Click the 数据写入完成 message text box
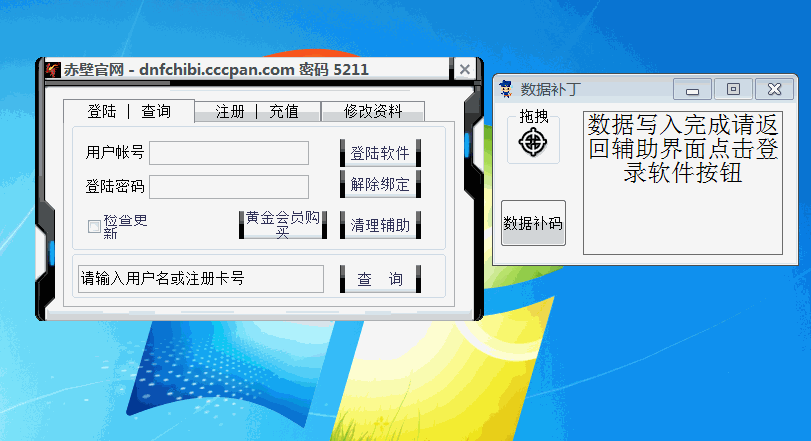811x441 pixels. 683,183
